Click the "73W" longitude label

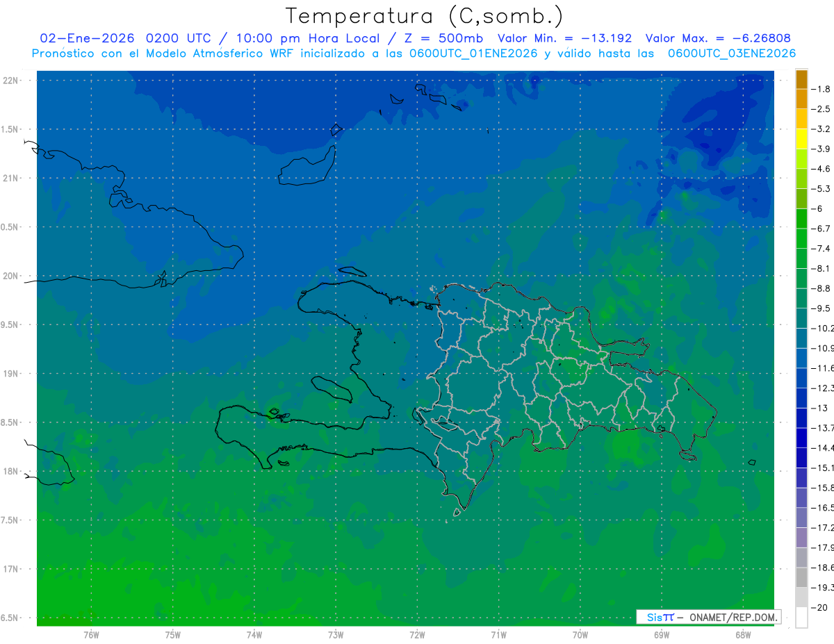[x=336, y=635]
